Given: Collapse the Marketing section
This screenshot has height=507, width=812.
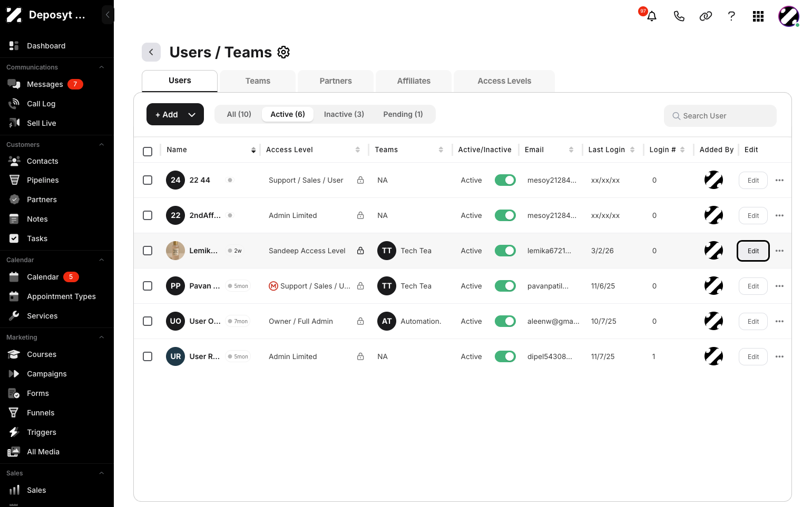Looking at the screenshot, I should pos(102,337).
